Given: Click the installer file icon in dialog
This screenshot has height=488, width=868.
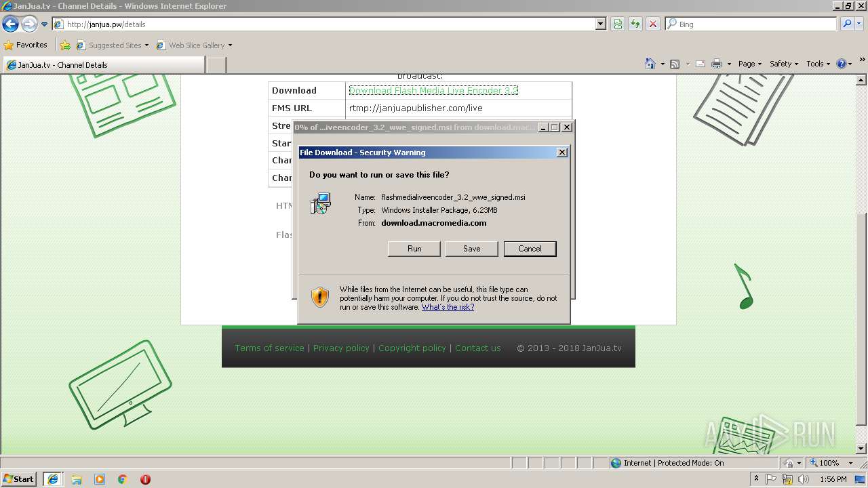Looking at the screenshot, I should tap(320, 203).
